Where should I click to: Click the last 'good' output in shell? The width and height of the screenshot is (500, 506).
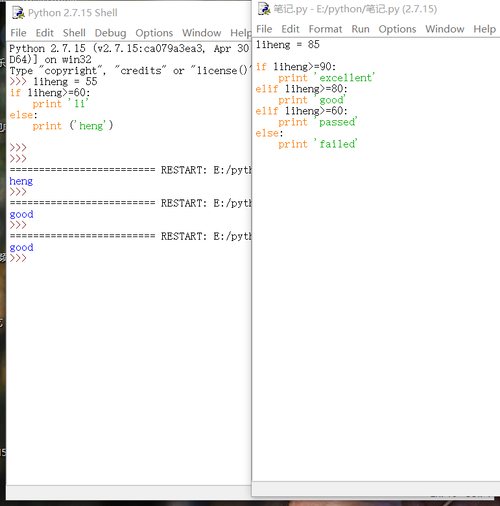pos(21,247)
